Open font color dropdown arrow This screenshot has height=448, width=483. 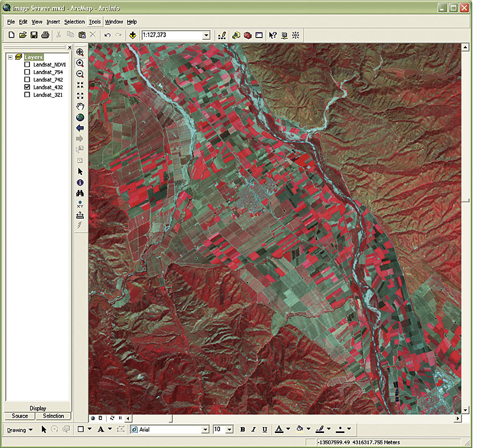(288, 429)
